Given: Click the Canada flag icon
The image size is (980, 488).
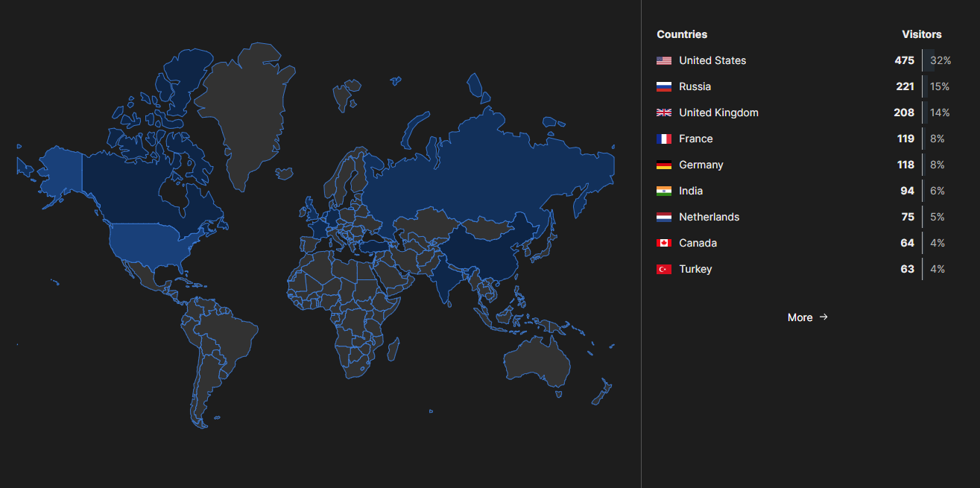Looking at the screenshot, I should point(663,243).
